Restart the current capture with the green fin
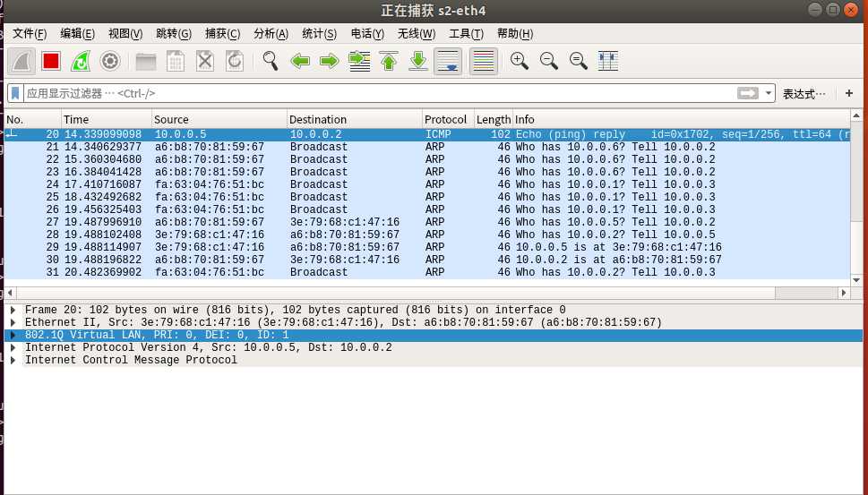The width and height of the screenshot is (868, 495). click(81, 61)
